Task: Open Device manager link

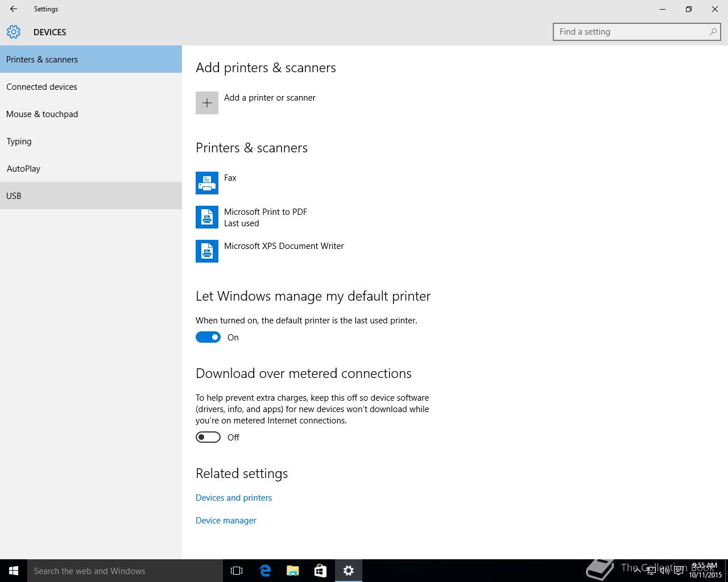Action: (x=226, y=521)
